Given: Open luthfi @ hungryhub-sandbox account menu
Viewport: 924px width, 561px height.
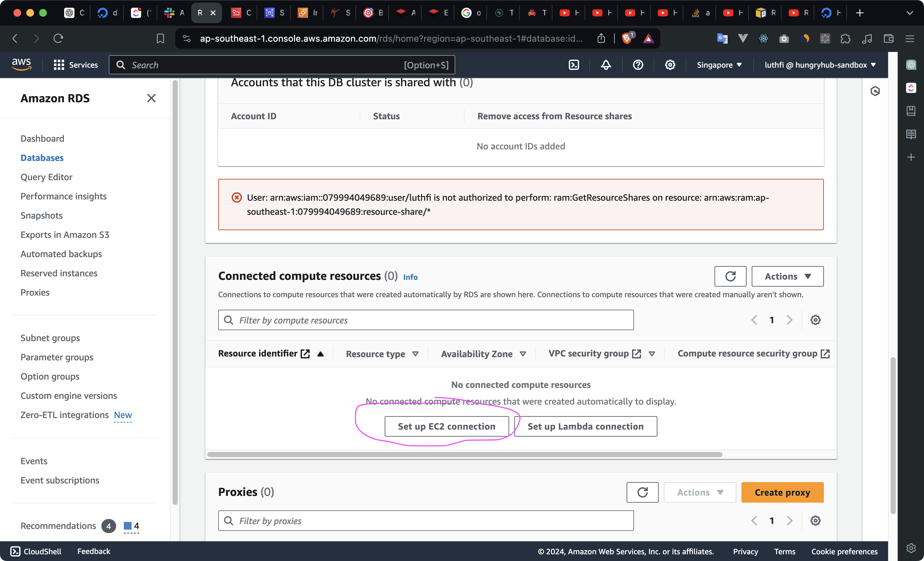Looking at the screenshot, I should 820,65.
